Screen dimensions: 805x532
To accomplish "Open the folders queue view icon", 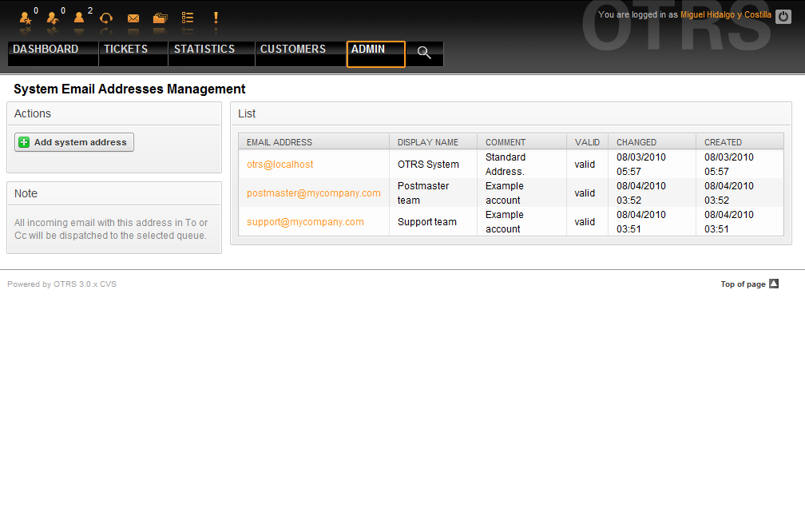I will (160, 18).
